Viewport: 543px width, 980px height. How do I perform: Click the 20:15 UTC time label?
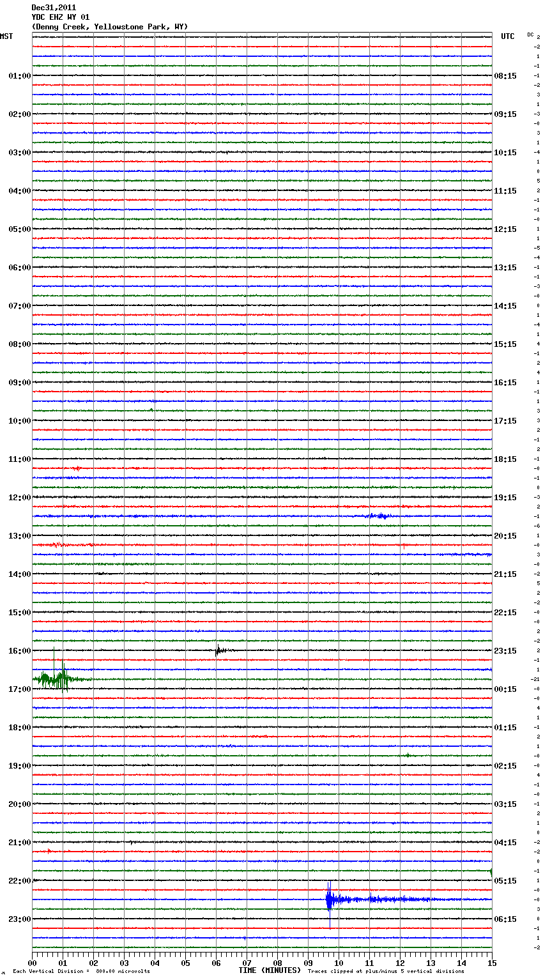[505, 536]
